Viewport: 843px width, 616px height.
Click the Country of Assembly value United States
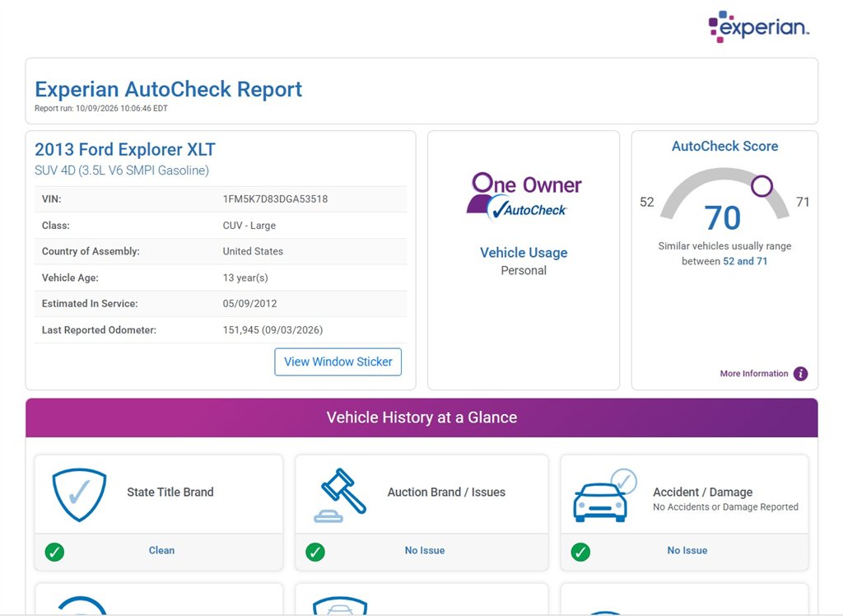click(253, 251)
